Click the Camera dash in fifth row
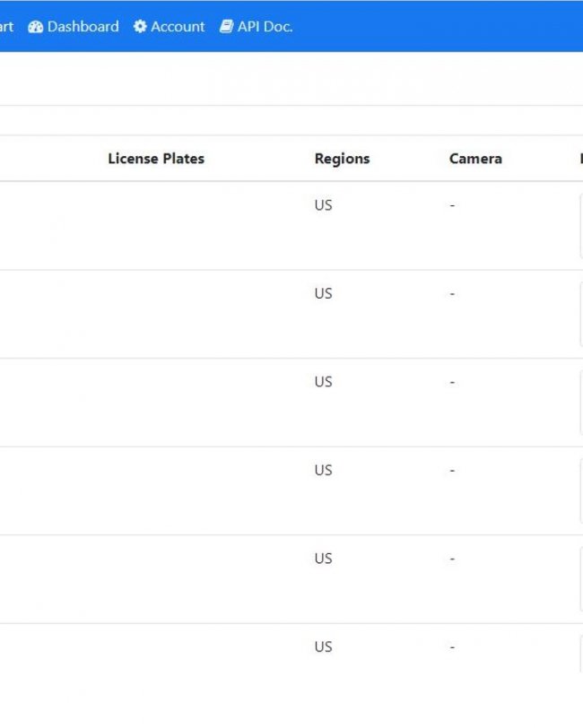Viewport: 583px width, 728px height. [x=452, y=559]
